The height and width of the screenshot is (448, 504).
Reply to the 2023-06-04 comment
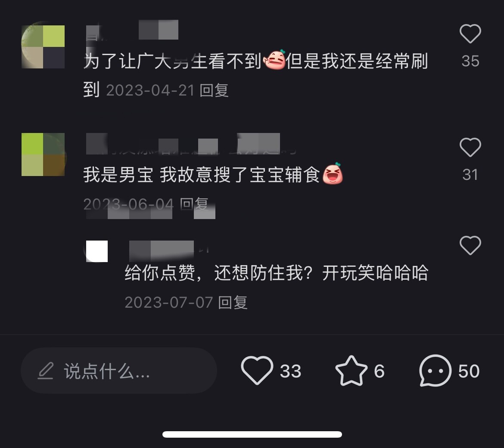click(194, 204)
